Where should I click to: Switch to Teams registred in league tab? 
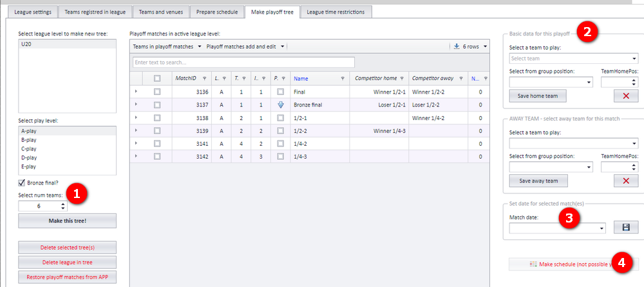click(95, 12)
